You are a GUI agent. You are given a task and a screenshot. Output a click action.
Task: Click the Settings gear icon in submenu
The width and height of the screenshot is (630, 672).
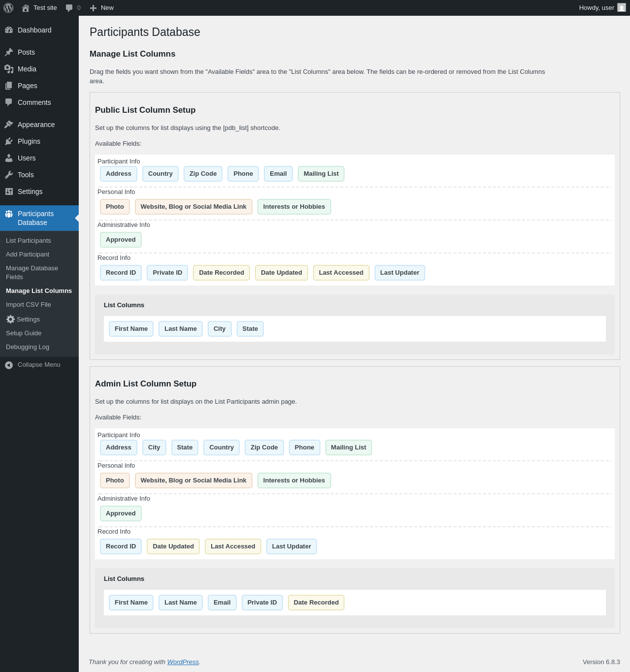point(10,320)
